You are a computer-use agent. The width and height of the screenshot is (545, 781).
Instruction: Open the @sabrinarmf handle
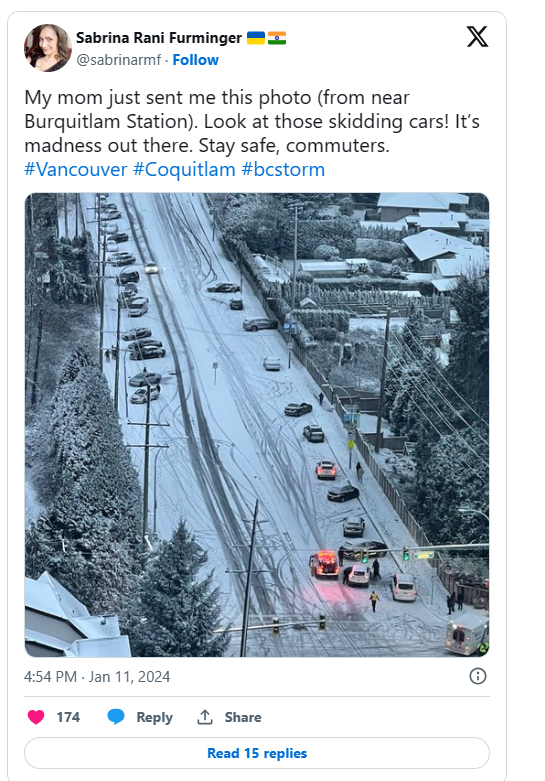pyautogui.click(x=119, y=60)
